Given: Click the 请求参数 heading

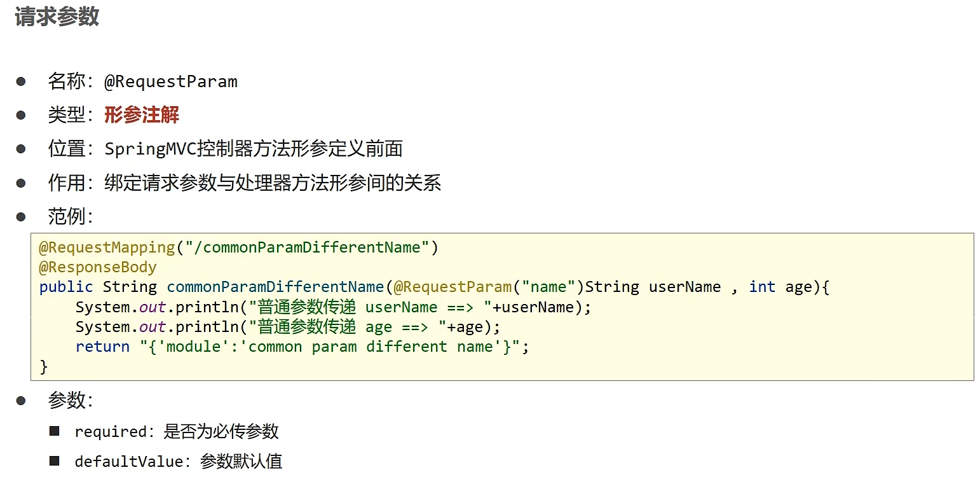Looking at the screenshot, I should (x=57, y=17).
